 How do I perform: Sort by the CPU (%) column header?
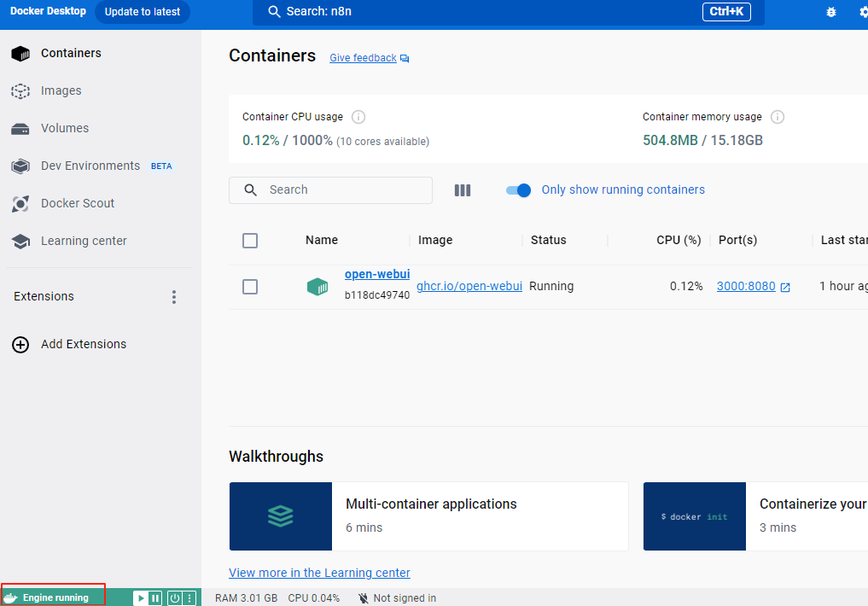pos(679,240)
